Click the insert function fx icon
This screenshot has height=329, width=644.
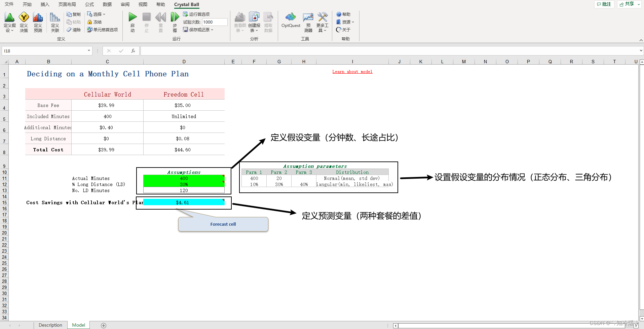pyautogui.click(x=133, y=51)
